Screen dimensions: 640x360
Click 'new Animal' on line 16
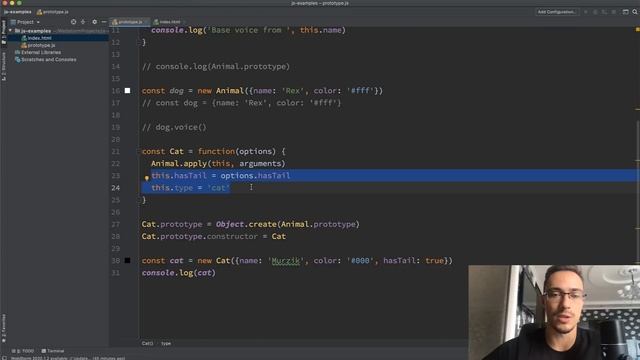(220, 91)
